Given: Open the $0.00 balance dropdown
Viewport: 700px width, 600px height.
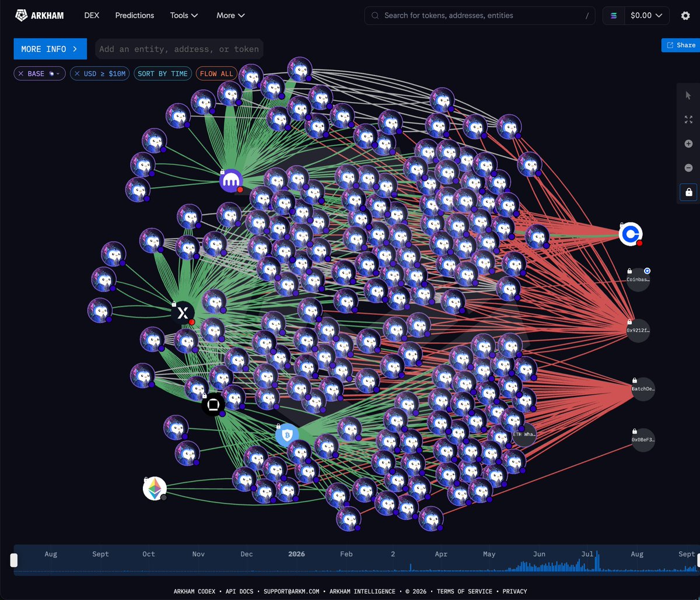Looking at the screenshot, I should click(x=647, y=16).
